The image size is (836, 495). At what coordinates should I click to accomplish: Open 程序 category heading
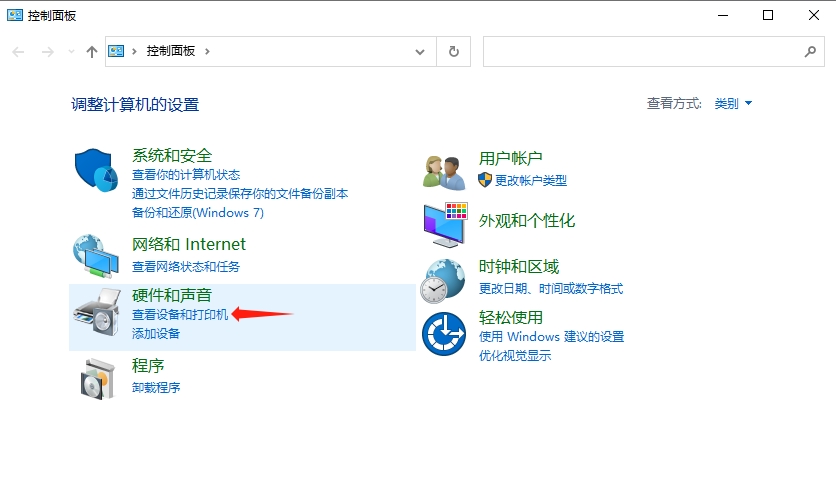(x=148, y=365)
